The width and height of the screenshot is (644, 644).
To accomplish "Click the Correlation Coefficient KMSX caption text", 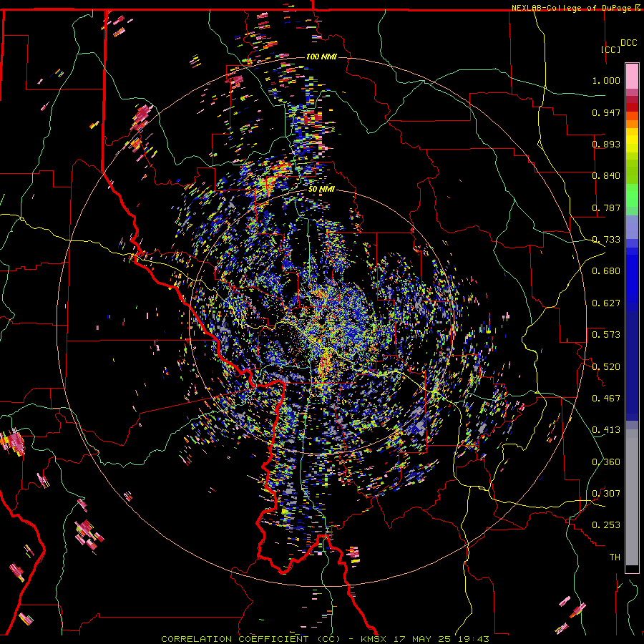I will (x=325, y=639).
